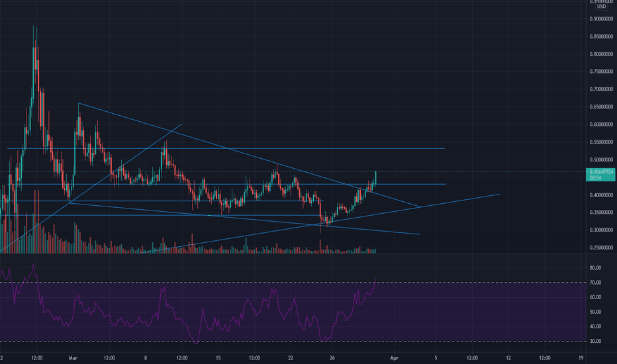Image resolution: width=617 pixels, height=364 pixels.
Task: Click the 0.40000000 price axis label
Action: 601,195
